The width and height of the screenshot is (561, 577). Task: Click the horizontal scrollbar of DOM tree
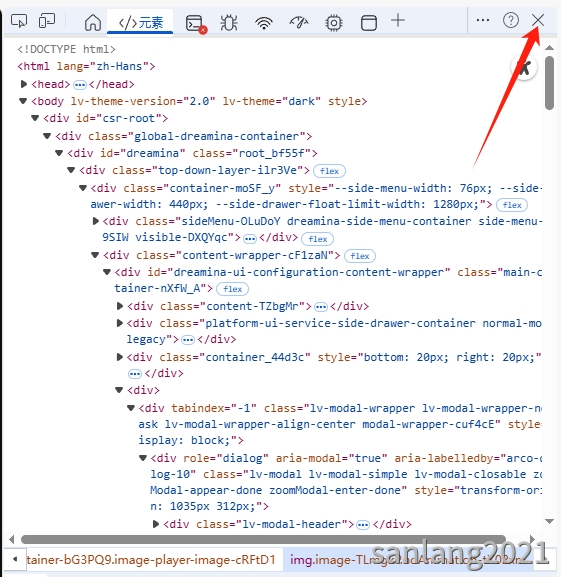(x=263, y=539)
